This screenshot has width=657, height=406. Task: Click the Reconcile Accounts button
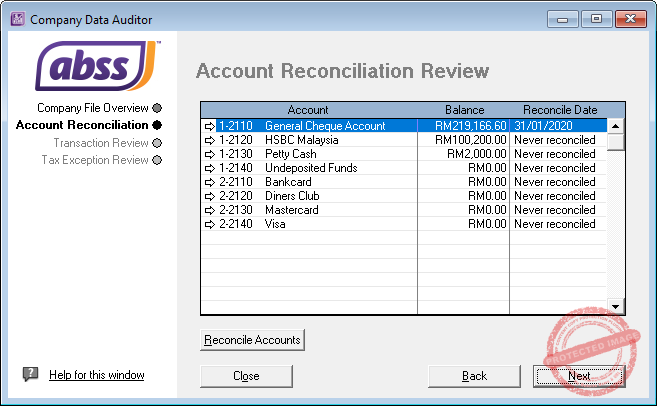coord(252,340)
